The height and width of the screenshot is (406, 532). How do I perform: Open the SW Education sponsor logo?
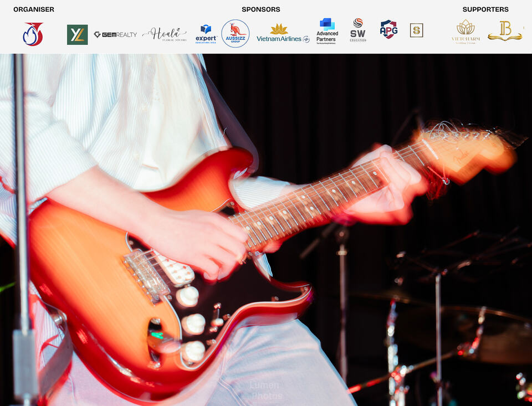(358, 30)
